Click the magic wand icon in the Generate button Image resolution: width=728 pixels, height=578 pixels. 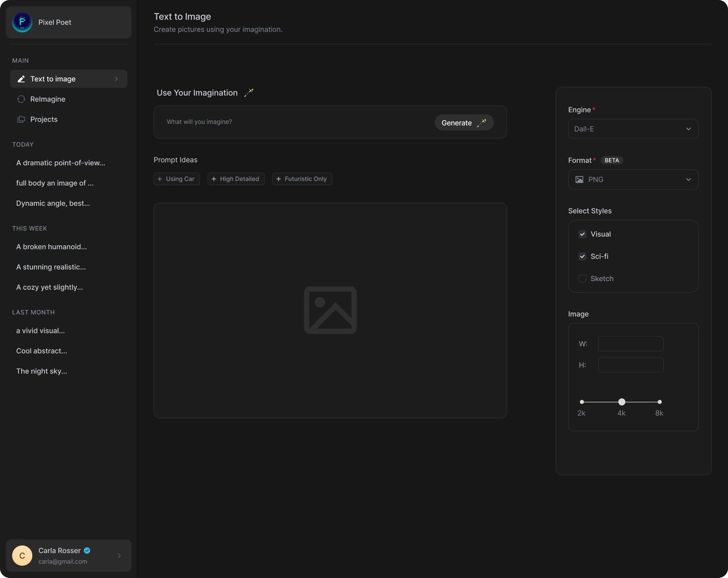click(x=482, y=123)
